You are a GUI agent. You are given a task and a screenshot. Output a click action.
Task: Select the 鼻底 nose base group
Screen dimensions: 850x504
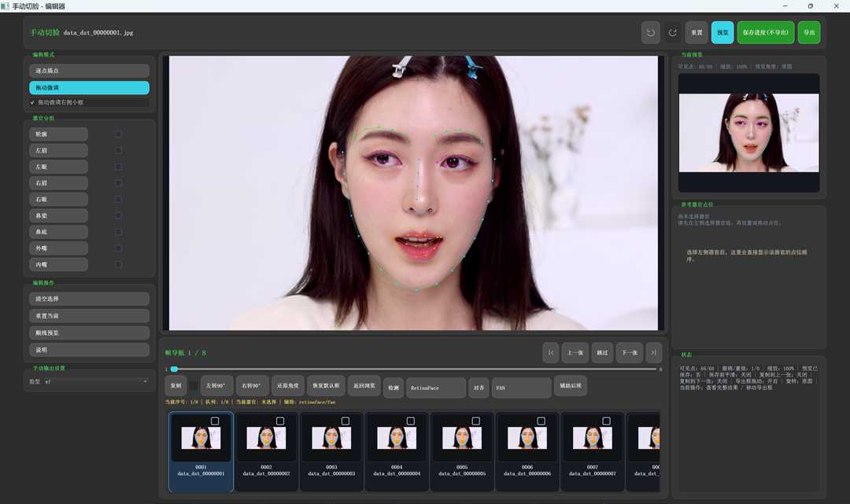(58, 232)
